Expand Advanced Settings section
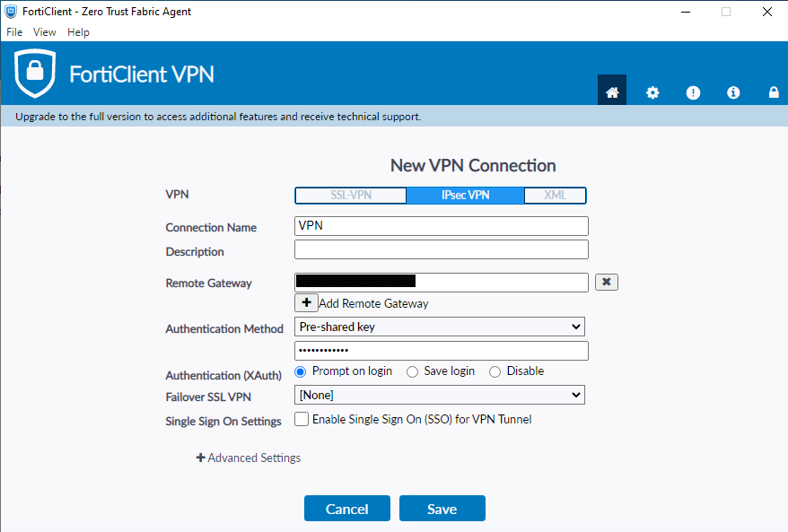Image resolution: width=788 pixels, height=532 pixels. [249, 458]
